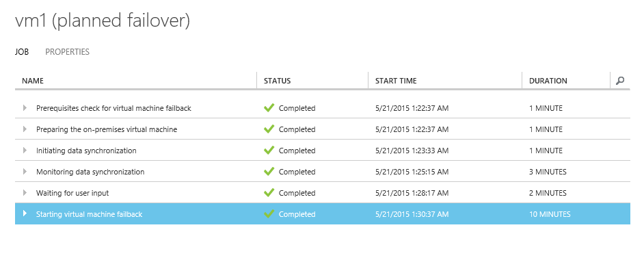Switch to the PROPERTIES tab
Screen dimensions: 644x260
[x=68, y=52]
